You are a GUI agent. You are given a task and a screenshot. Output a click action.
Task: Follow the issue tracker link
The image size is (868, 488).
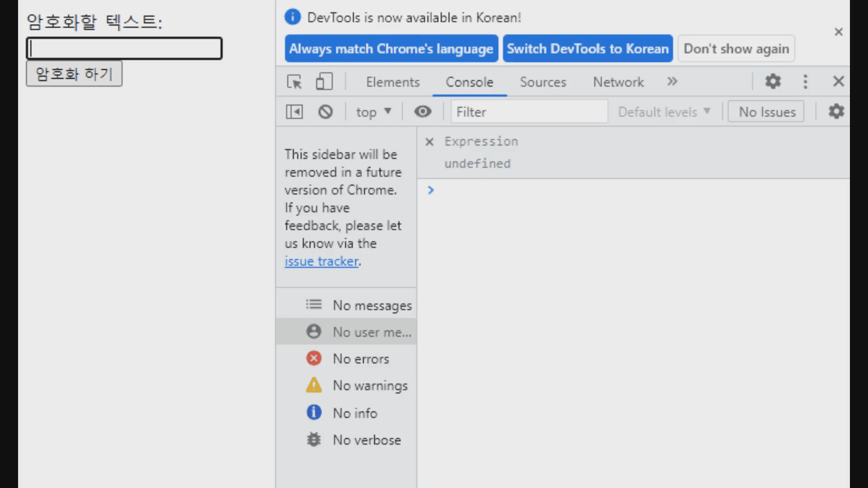pos(321,261)
